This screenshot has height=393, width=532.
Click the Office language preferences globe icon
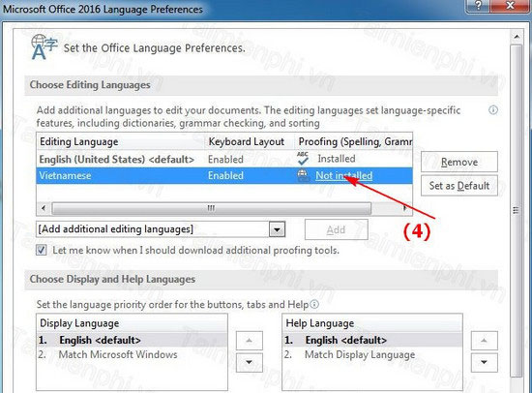(44, 46)
